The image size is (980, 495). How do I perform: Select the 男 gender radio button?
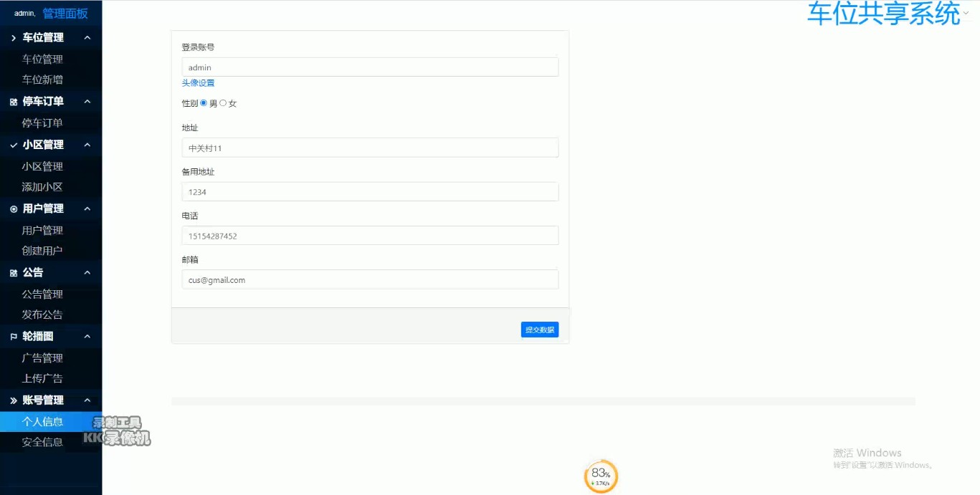click(x=204, y=103)
